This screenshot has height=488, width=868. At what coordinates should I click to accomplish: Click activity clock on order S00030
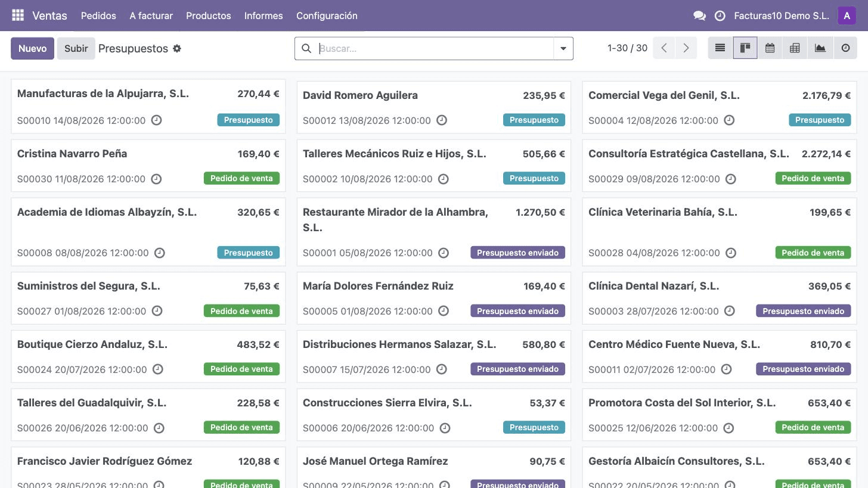pyautogui.click(x=156, y=179)
